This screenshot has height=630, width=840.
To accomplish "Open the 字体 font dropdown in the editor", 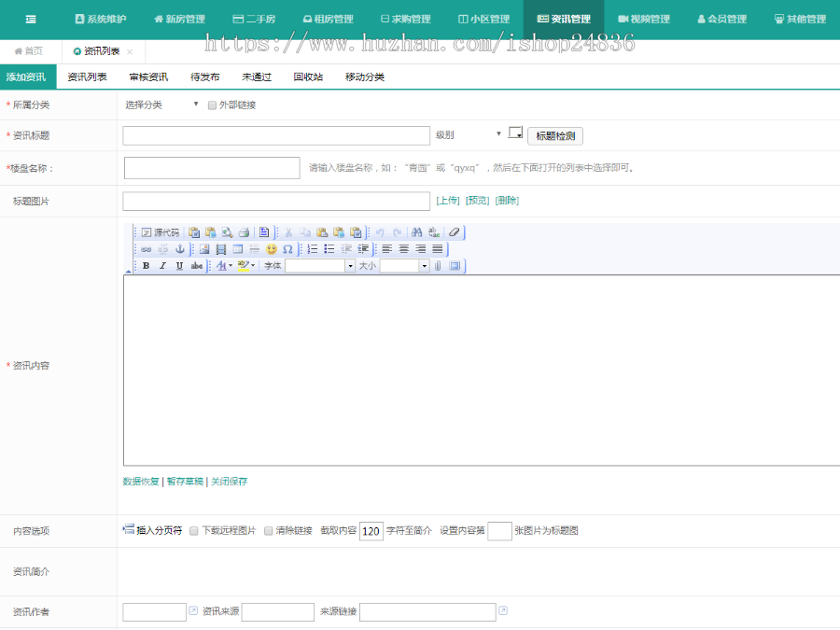I will [x=317, y=265].
